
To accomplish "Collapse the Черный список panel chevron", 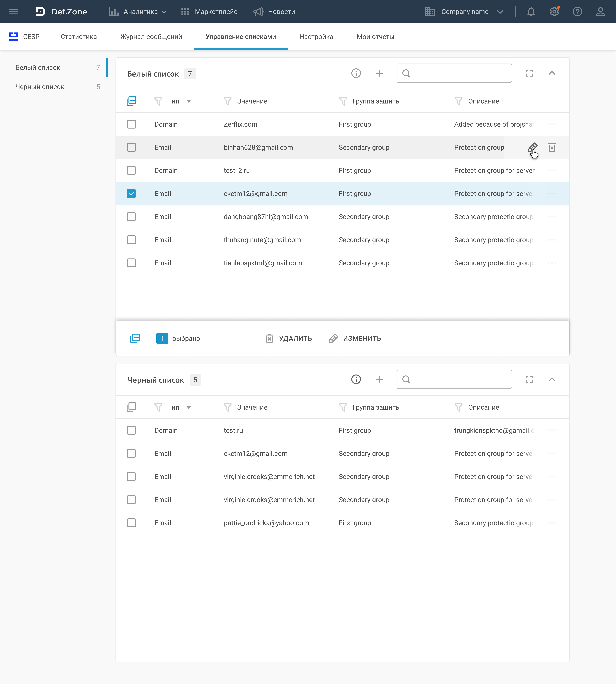I will pos(552,379).
